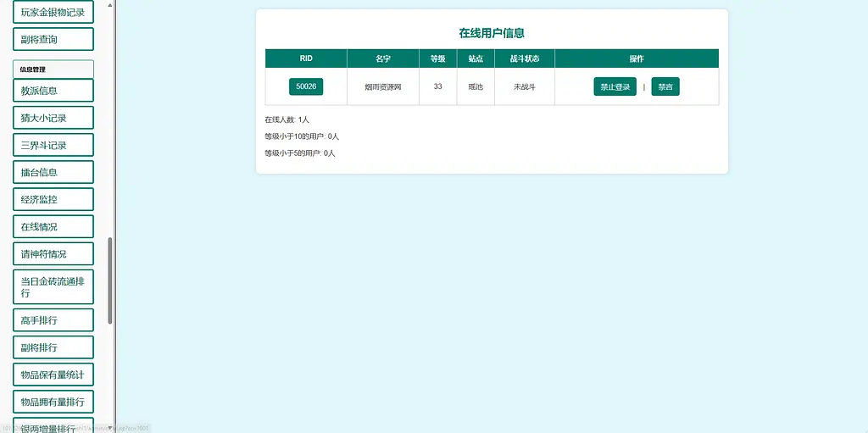868x433 pixels.
Task: Open the 三界斗记录 sidebar entry
Action: 53,145
